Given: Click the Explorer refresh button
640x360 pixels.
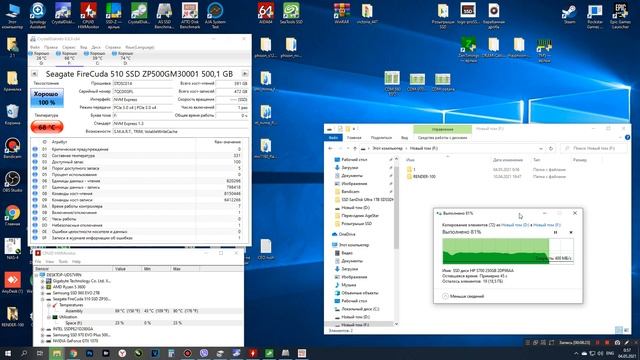Looking at the screenshot, I should (x=551, y=149).
